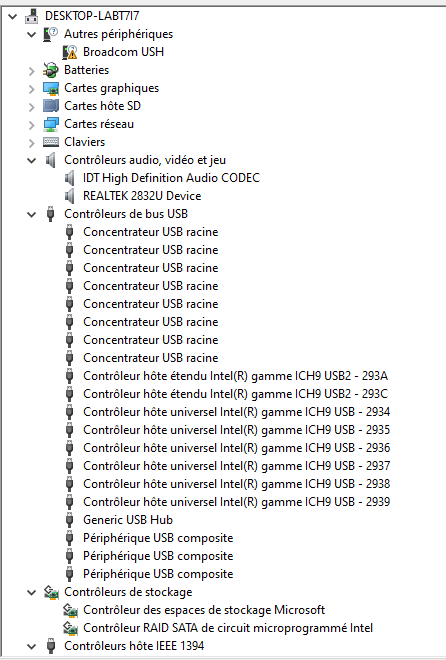
Task: Click the DESKTOP-LABT7I7 computer icon
Action: 32,16
